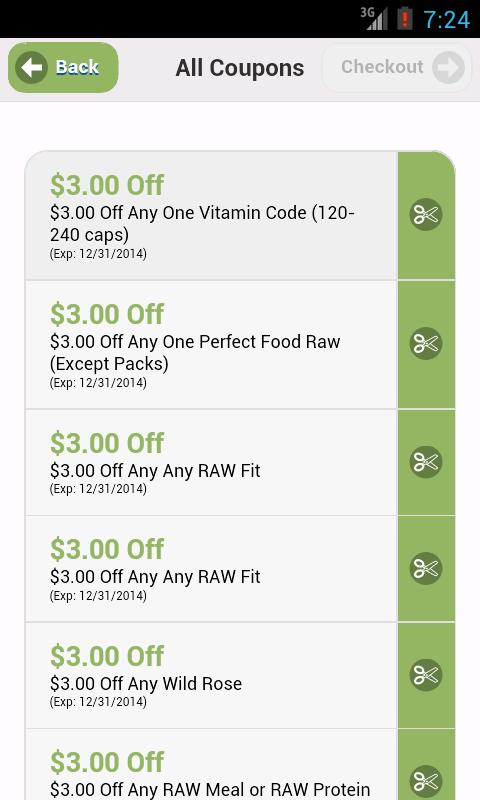This screenshot has width=480, height=800.
Task: Open the Vitamin Code 120-240 caps coupon
Action: 211,215
